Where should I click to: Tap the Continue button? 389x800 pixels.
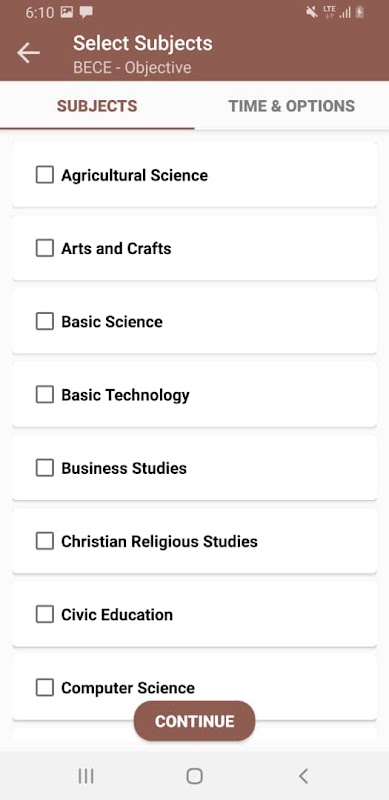(x=194, y=721)
